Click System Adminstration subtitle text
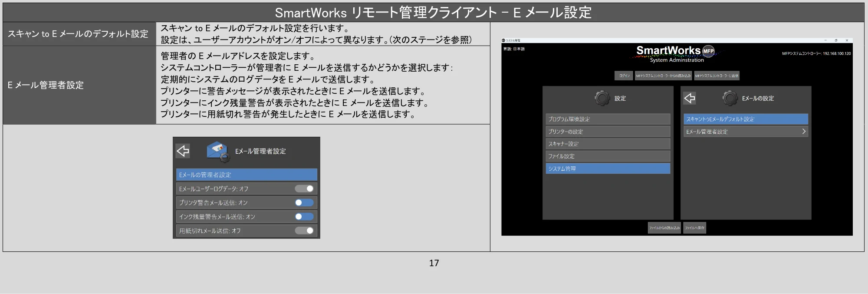 677,60
